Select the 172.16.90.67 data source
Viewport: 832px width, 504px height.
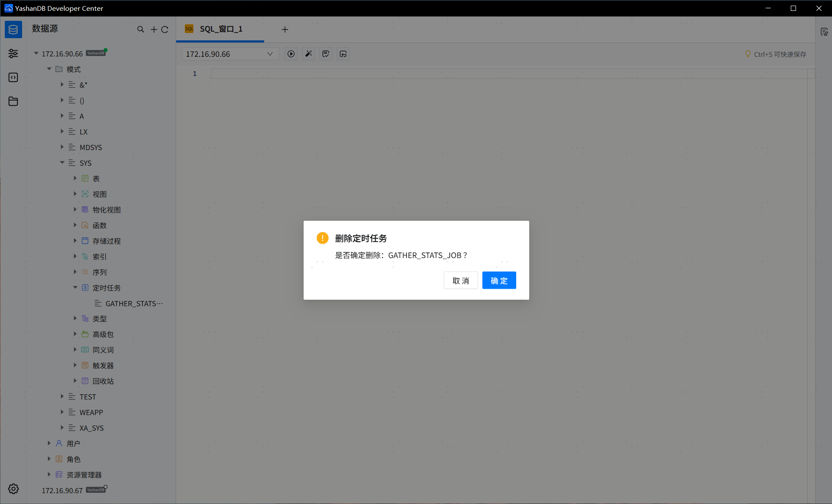[x=62, y=491]
